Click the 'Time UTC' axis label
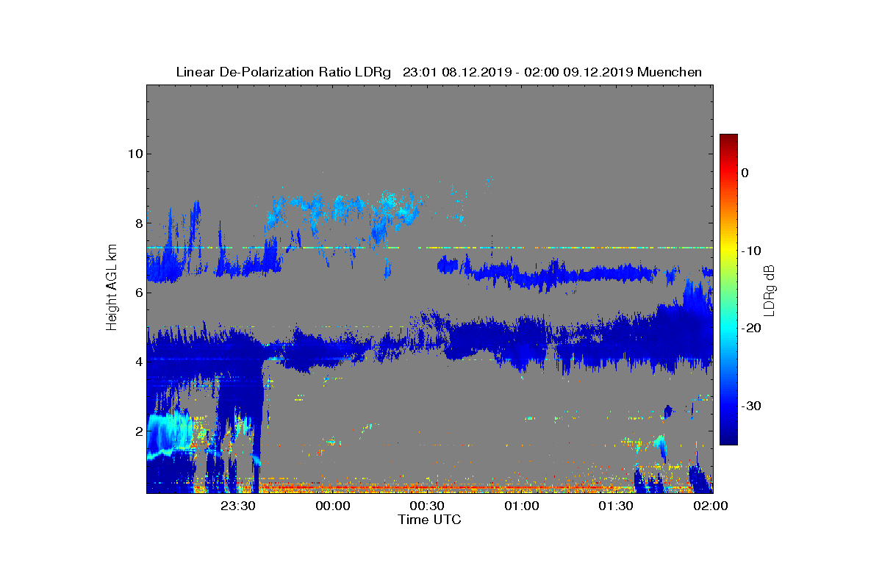The width and height of the screenshot is (882, 588). [430, 520]
